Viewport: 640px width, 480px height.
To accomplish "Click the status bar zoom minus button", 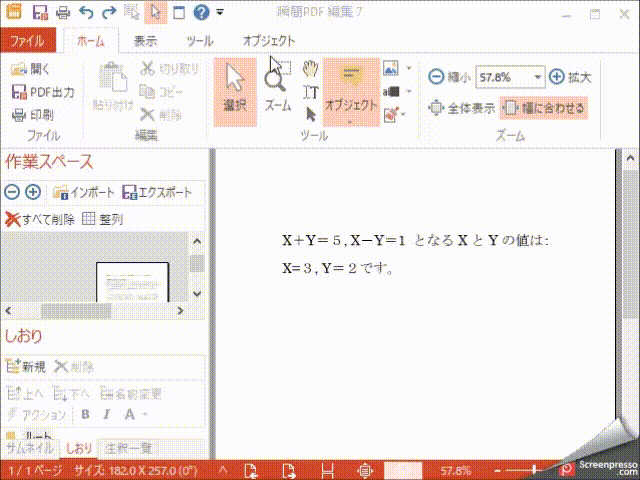I will [497, 471].
